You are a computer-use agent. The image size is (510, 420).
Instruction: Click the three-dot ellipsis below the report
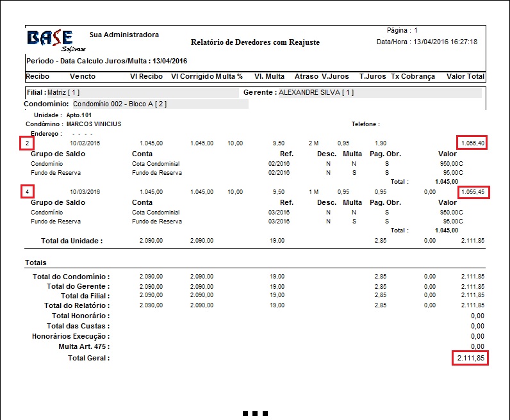coord(255,414)
